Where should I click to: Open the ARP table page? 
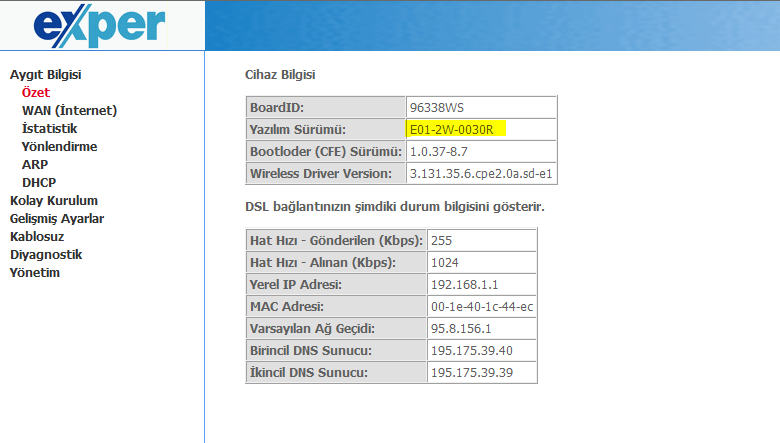(x=35, y=165)
